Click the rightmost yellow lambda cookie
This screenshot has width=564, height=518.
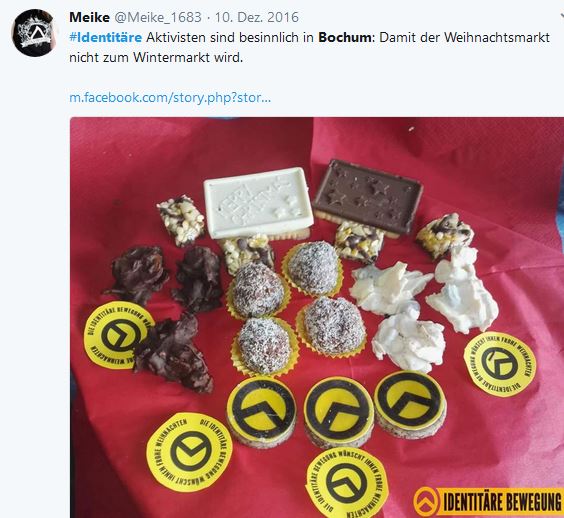coord(410,404)
